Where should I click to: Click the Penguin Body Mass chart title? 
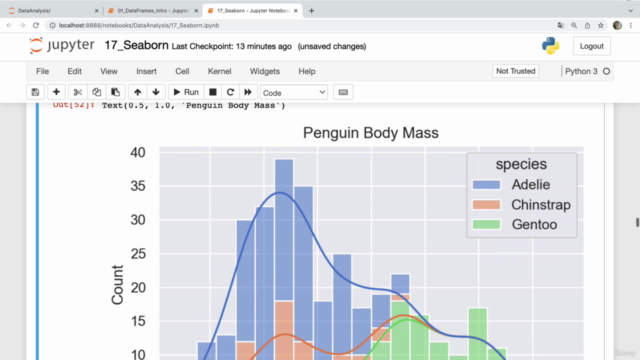tap(371, 133)
